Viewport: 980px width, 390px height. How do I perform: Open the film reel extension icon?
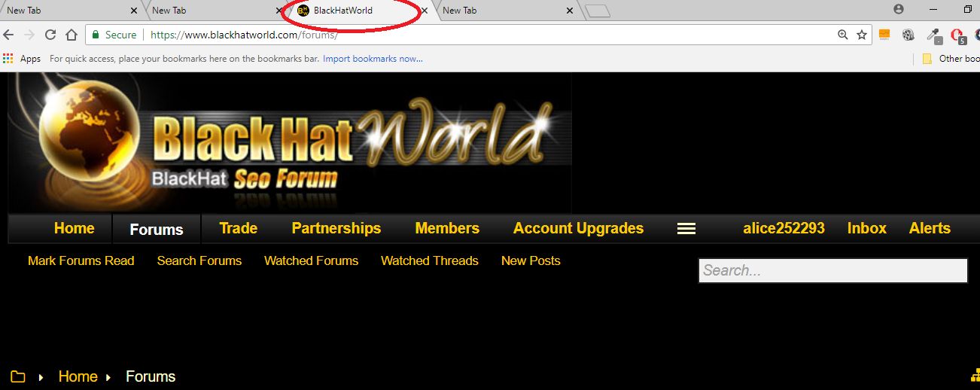[908, 35]
